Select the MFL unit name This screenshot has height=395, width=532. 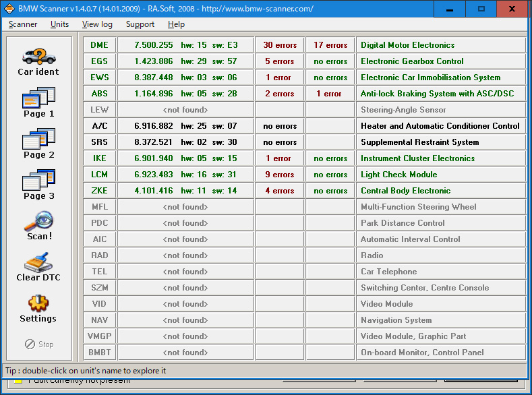coord(100,207)
